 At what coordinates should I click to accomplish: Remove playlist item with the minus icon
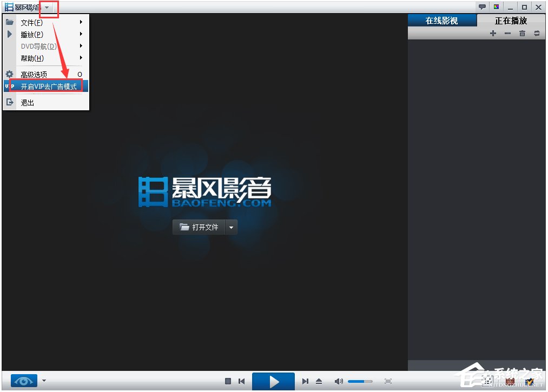click(x=507, y=33)
